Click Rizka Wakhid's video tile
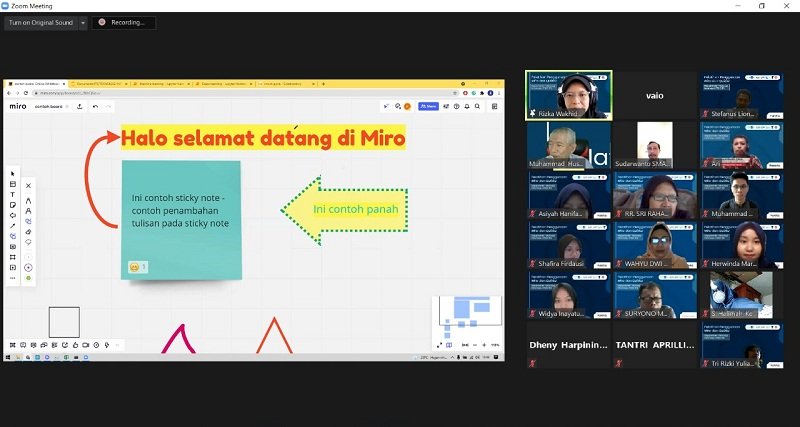The width and height of the screenshot is (800, 427). [569, 95]
